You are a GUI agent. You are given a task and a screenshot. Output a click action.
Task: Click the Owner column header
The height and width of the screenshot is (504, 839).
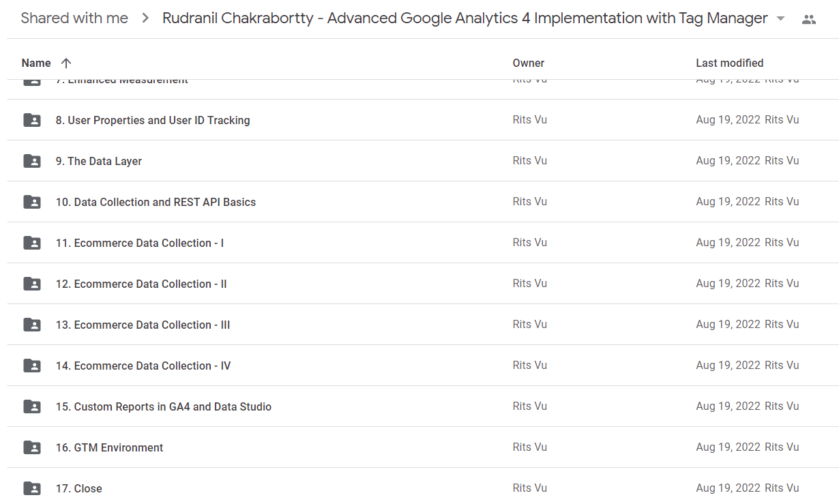pyautogui.click(x=529, y=63)
